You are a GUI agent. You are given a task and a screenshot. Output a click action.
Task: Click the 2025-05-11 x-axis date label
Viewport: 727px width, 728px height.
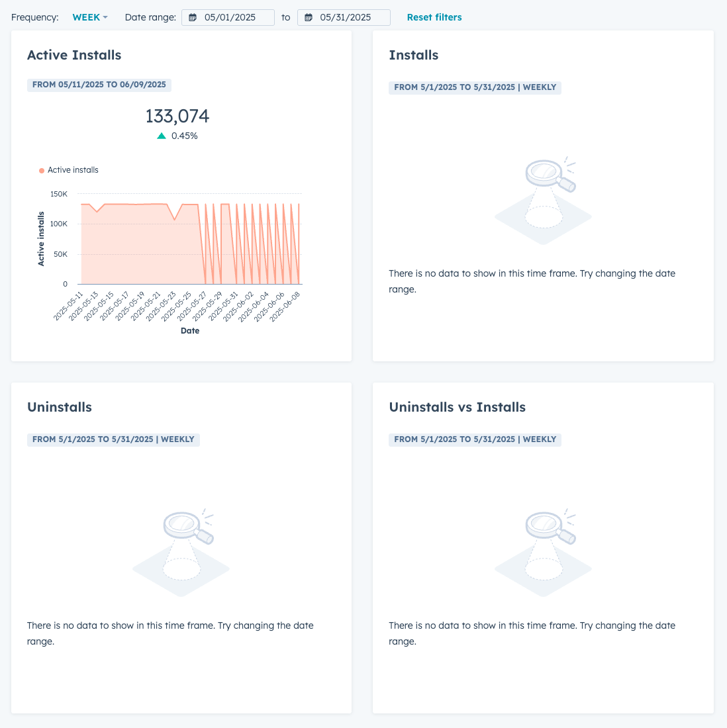click(x=69, y=306)
